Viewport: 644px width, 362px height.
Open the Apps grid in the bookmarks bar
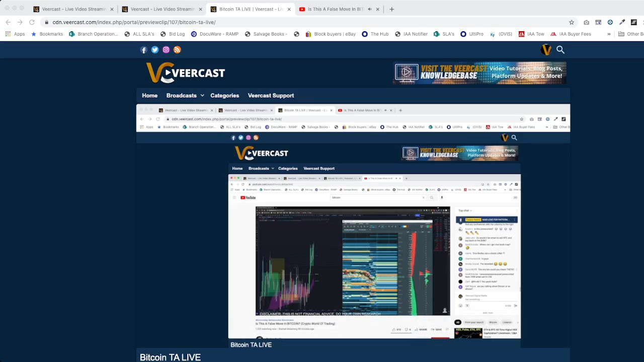(x=15, y=34)
